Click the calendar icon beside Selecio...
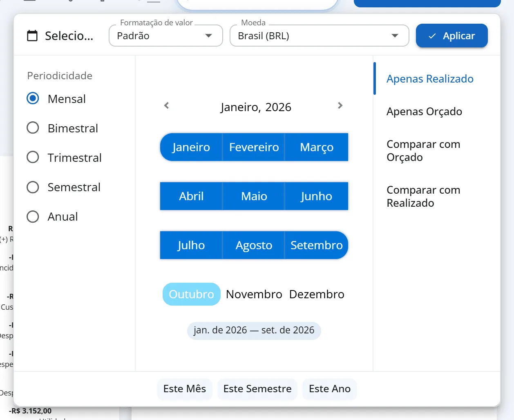 pos(32,36)
